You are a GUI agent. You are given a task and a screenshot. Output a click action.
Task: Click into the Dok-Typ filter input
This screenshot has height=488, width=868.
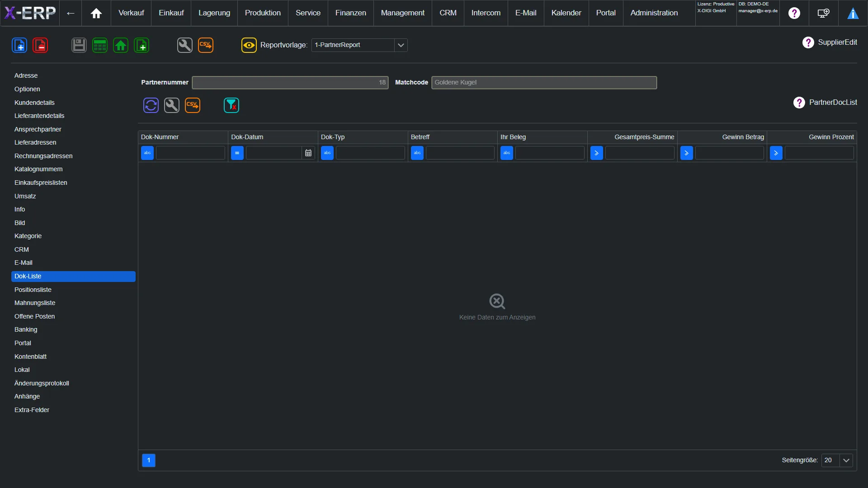coord(370,153)
